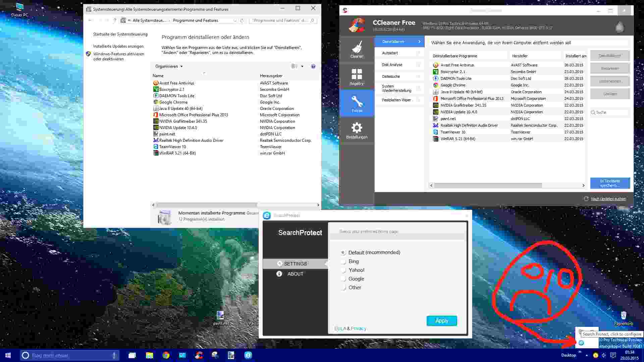Open the SETTINGS section in SearchProtect
Image resolution: width=644 pixels, height=362 pixels.
[x=295, y=264]
